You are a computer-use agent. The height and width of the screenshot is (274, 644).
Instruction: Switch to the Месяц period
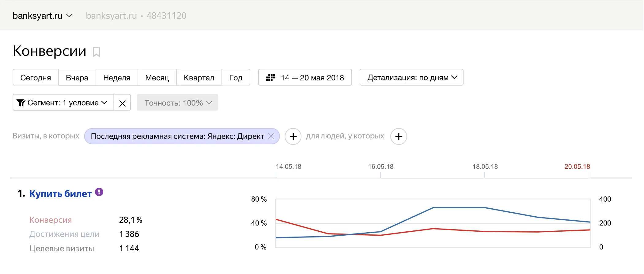coord(157,77)
